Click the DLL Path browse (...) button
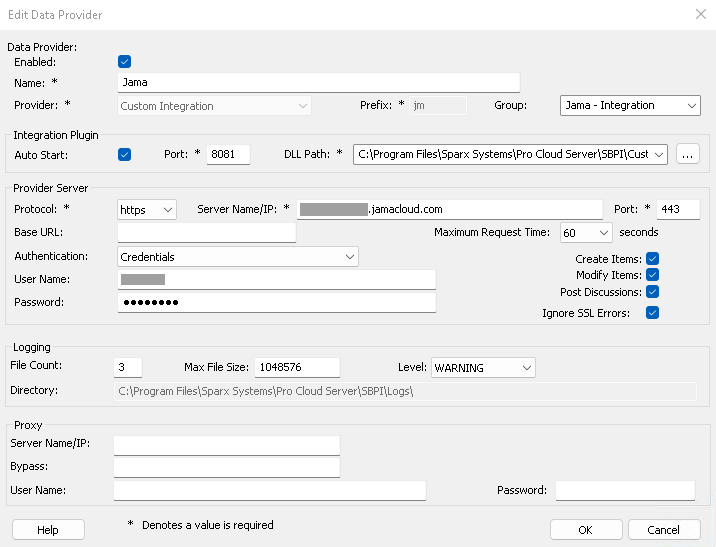 coord(687,154)
